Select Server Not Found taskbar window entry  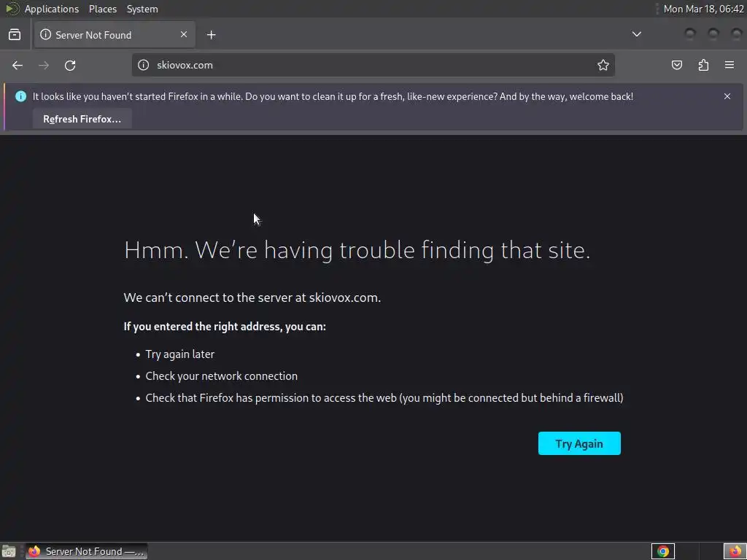coord(86,551)
